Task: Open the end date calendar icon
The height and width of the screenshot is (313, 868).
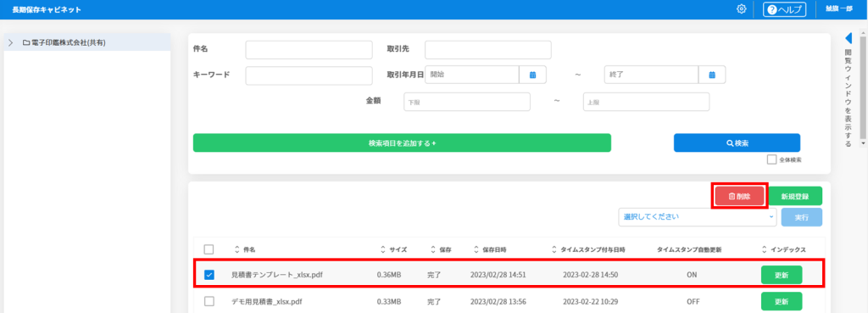Action: click(712, 75)
